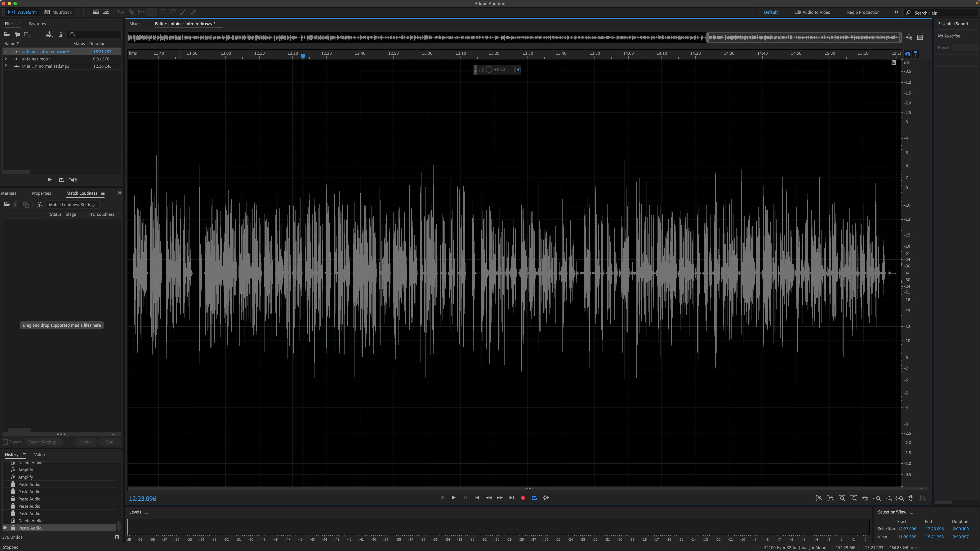Select the Razor tool in the toolbar
The image size is (980, 551).
[131, 12]
